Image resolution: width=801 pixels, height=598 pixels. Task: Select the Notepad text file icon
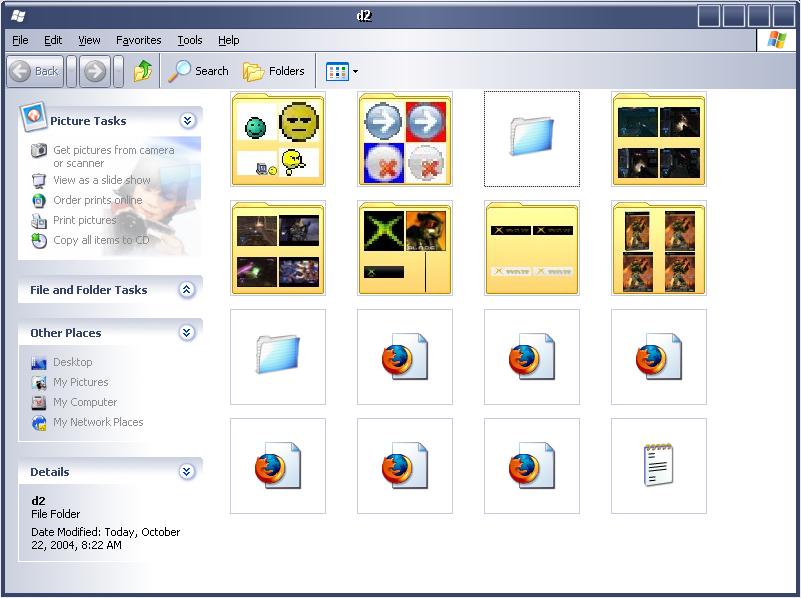658,466
